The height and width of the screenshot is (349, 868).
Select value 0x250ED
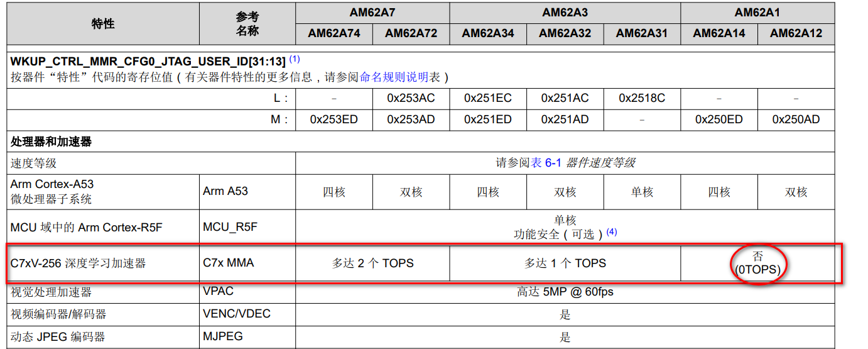(719, 119)
